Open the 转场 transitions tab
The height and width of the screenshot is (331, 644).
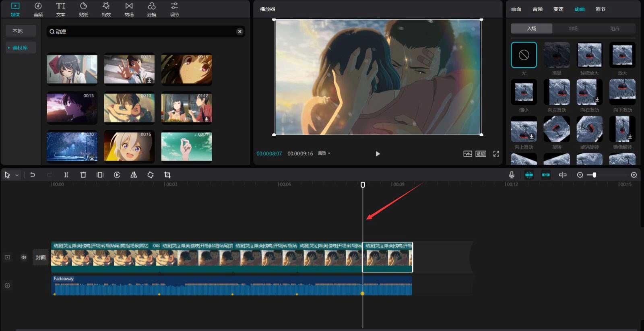(x=129, y=9)
